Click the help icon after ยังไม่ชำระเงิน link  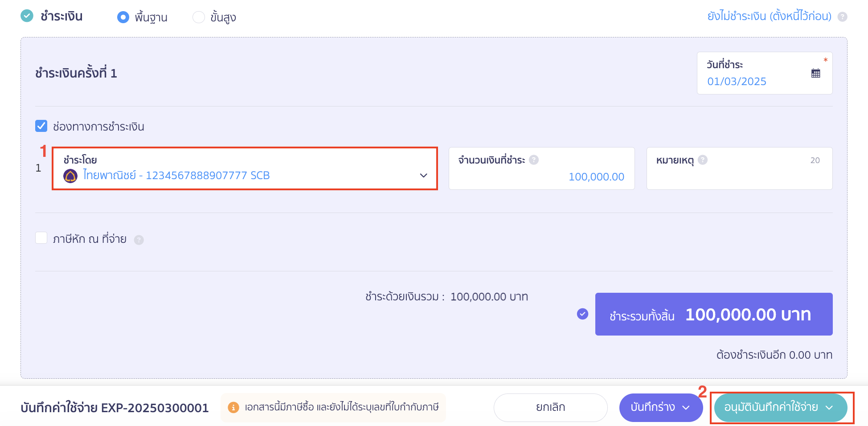click(843, 16)
